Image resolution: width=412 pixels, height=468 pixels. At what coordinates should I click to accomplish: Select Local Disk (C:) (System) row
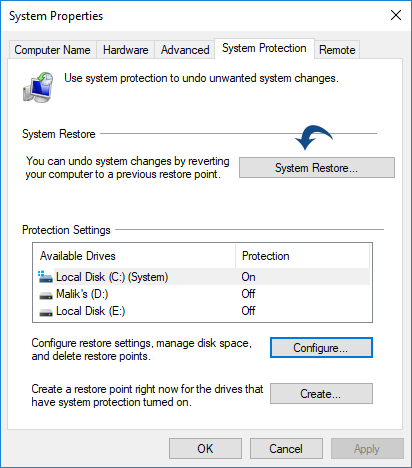click(203, 277)
